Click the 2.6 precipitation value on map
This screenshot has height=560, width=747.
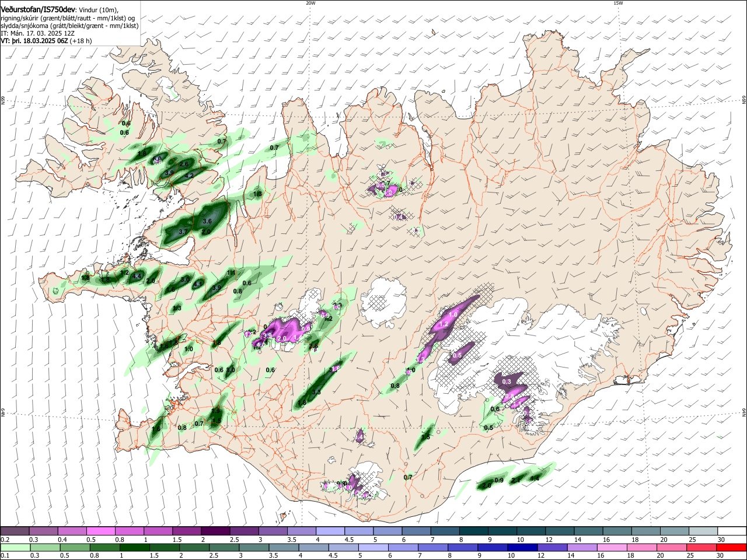[184, 164]
